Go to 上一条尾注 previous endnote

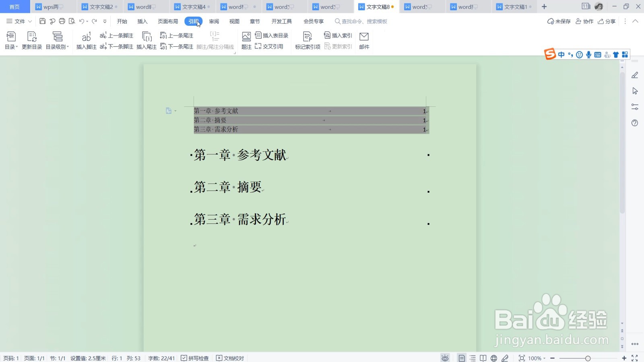click(x=177, y=35)
